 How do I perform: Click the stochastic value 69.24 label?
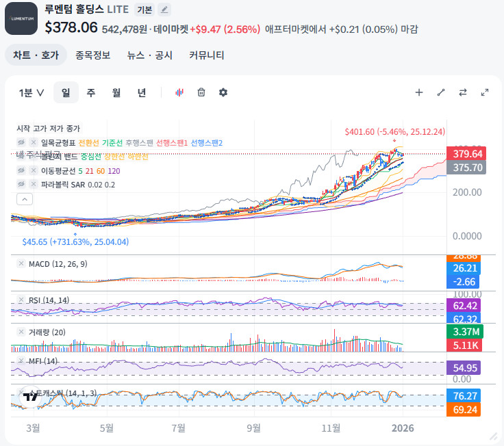[464, 410]
